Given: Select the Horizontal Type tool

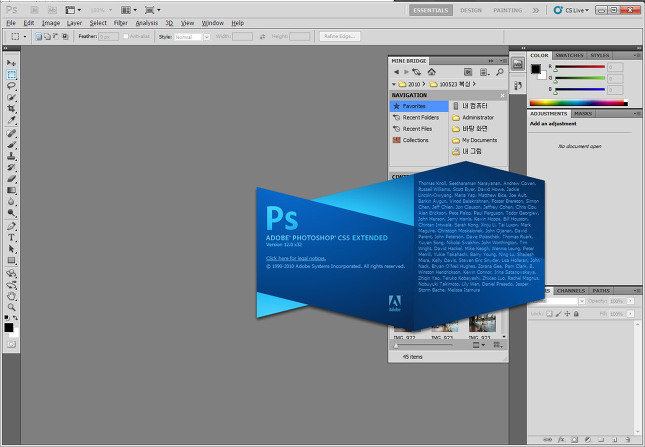Looking at the screenshot, I should [11, 238].
